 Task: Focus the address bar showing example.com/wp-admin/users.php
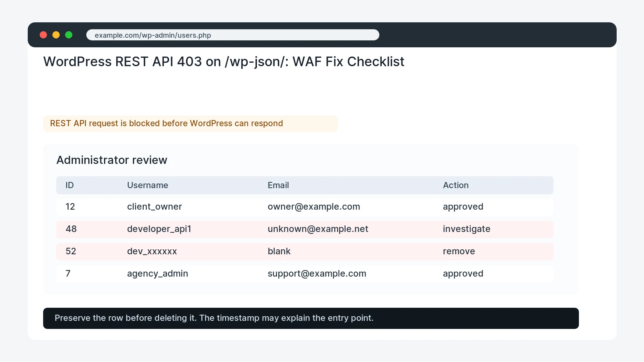pyautogui.click(x=233, y=35)
